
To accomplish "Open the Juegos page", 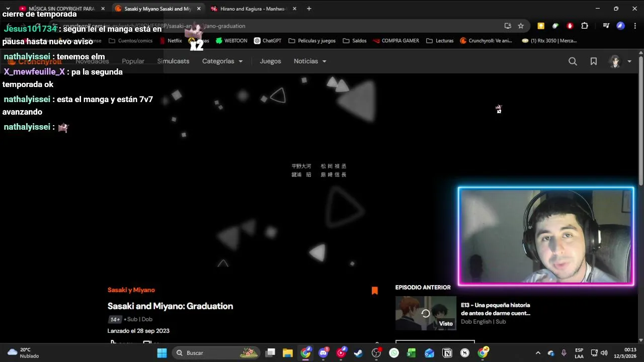I will [270, 61].
